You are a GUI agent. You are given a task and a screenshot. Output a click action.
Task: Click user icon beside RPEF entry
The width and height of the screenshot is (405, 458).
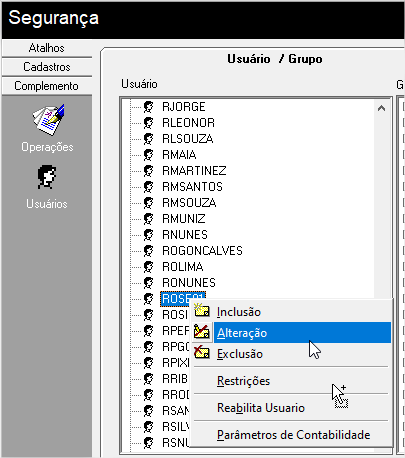(148, 331)
